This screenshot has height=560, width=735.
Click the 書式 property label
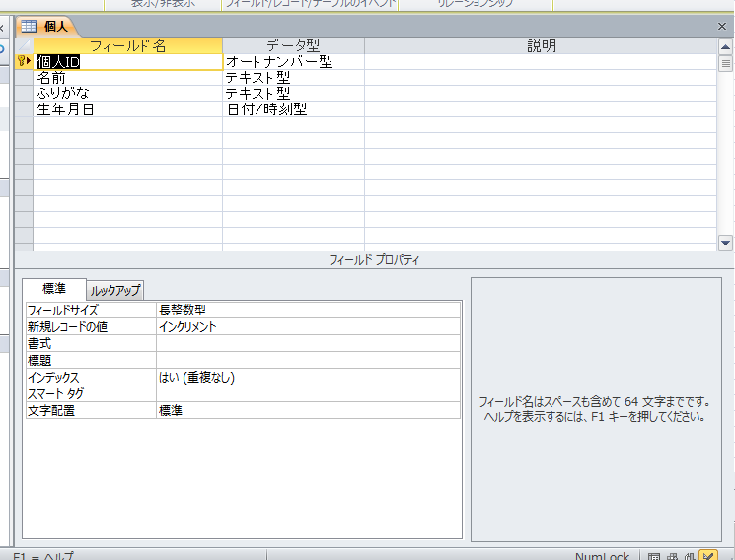(x=91, y=343)
